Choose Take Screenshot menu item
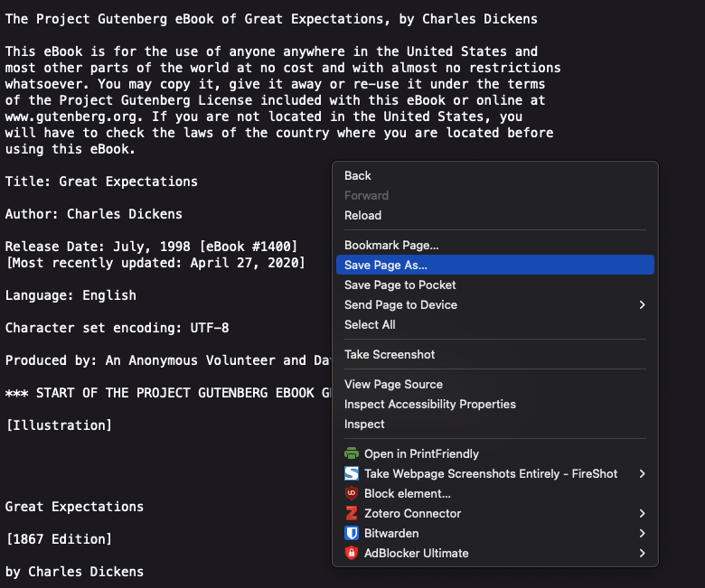 tap(390, 354)
